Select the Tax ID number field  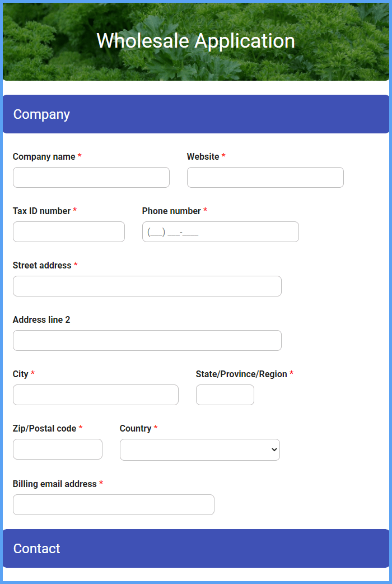click(69, 231)
